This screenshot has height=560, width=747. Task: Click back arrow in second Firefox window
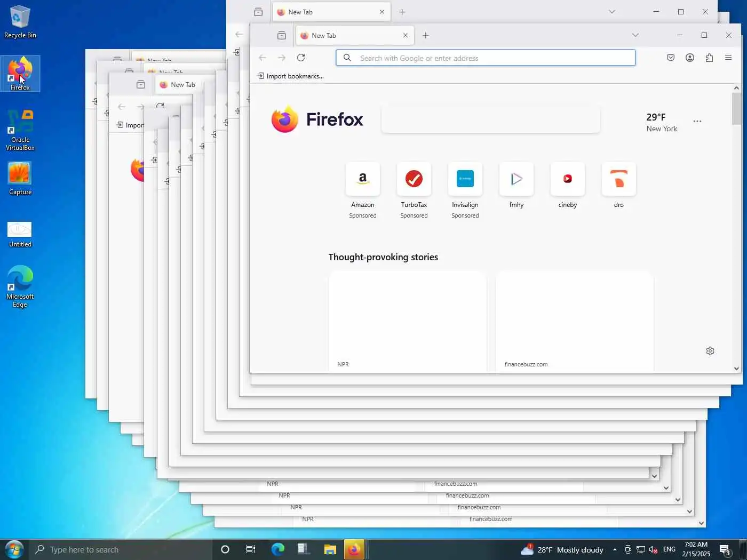[x=239, y=34]
